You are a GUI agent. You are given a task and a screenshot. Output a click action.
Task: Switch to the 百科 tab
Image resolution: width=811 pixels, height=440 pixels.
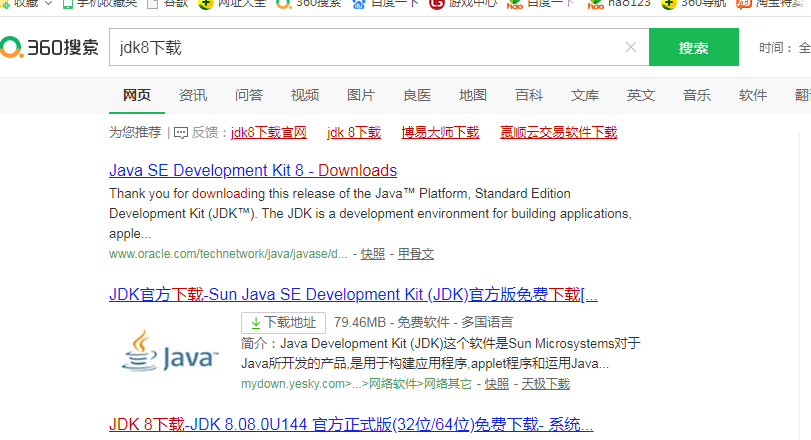coord(529,95)
